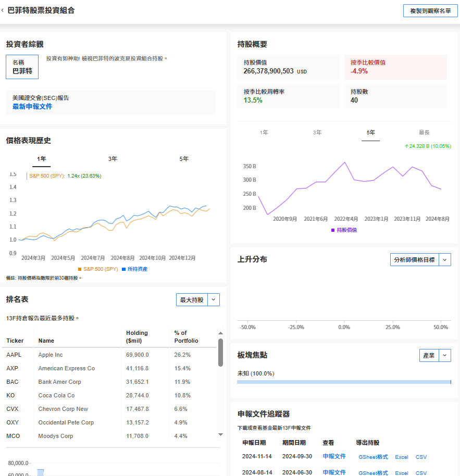Click the OXY ticker cell

click(13, 422)
